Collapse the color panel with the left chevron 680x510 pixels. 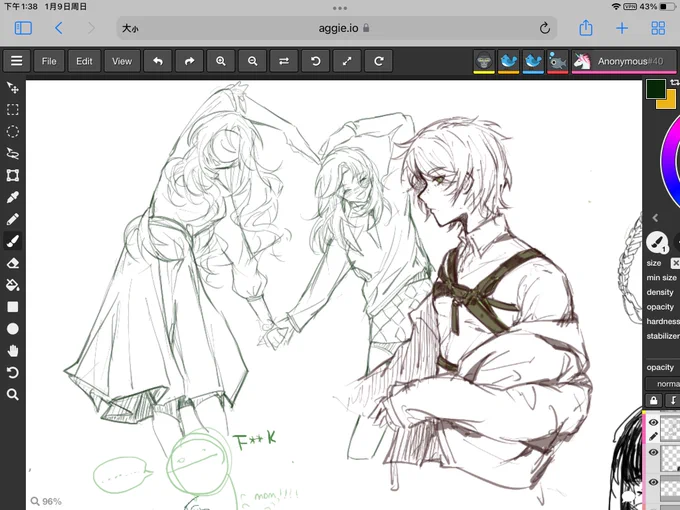[655, 218]
